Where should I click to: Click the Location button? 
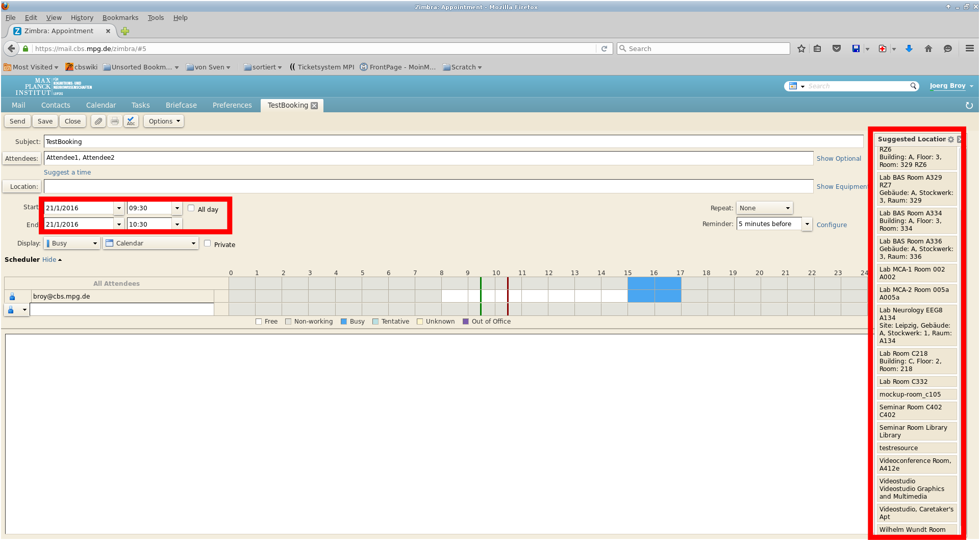point(21,187)
